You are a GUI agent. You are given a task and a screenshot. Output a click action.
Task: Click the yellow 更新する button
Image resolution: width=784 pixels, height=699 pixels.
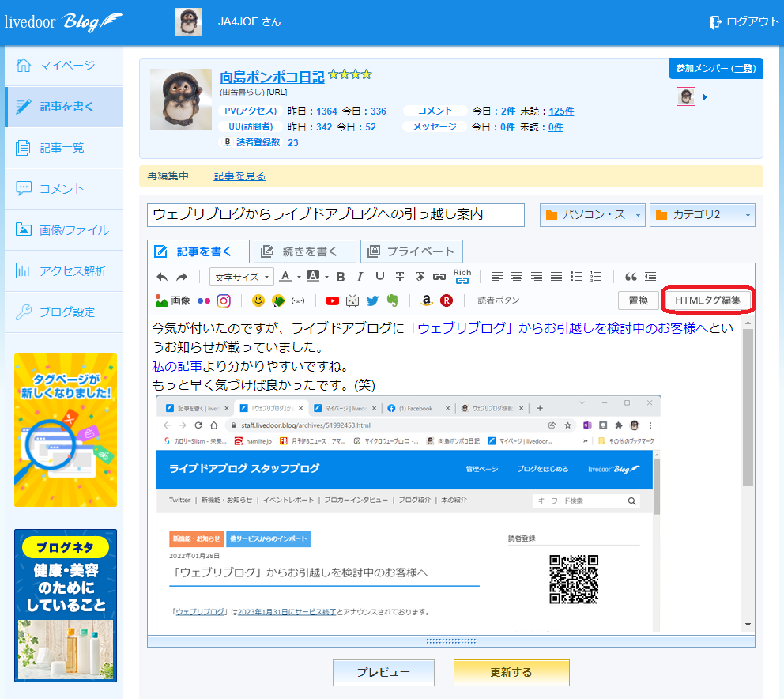pos(511,672)
